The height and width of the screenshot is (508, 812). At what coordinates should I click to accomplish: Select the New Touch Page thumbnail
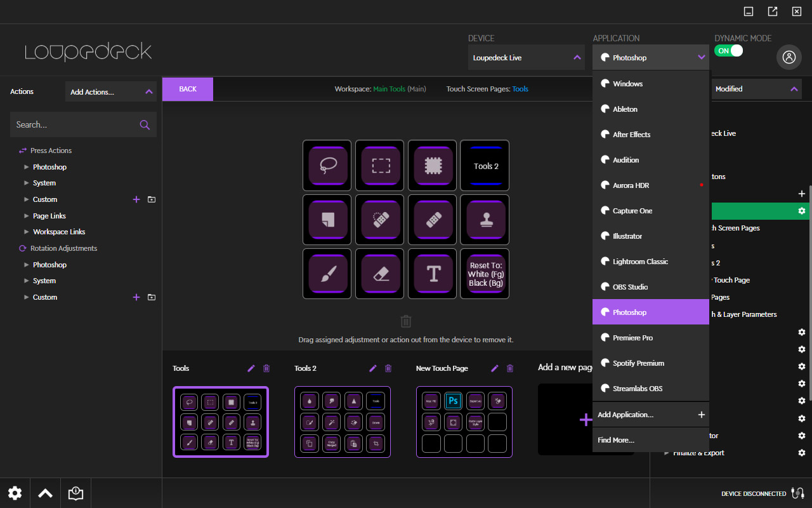[464, 422]
